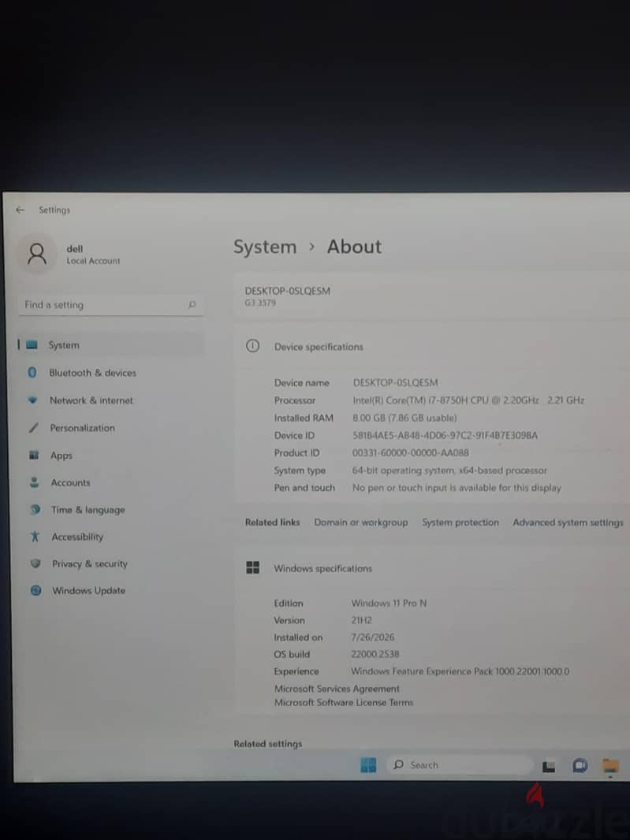Click the Time & language globe icon
Viewport: 630px width, 840px height.
(35, 510)
